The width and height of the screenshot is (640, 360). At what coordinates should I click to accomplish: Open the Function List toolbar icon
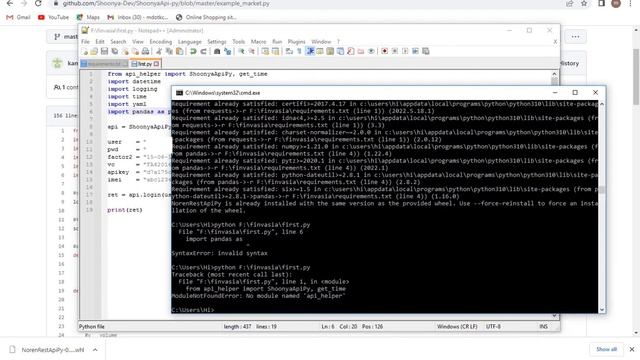351,51
